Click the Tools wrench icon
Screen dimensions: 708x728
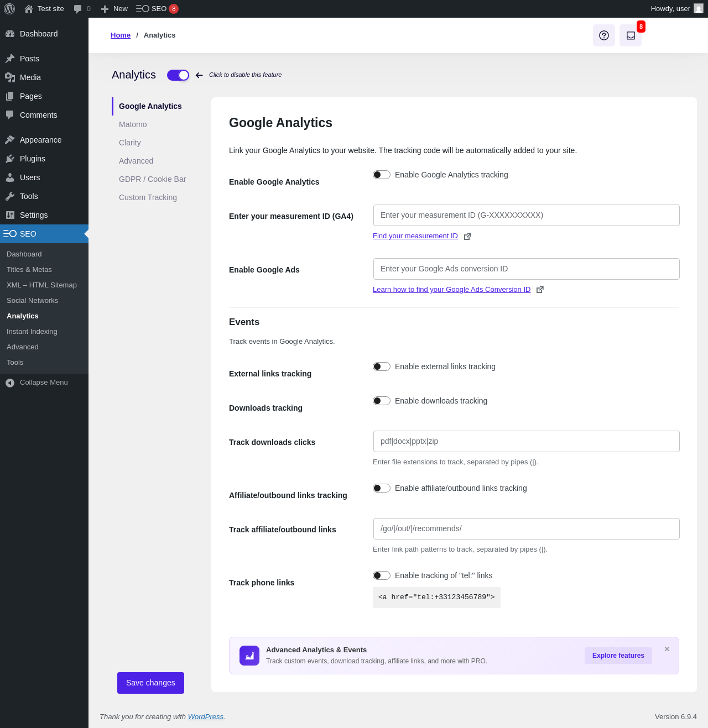[10, 196]
